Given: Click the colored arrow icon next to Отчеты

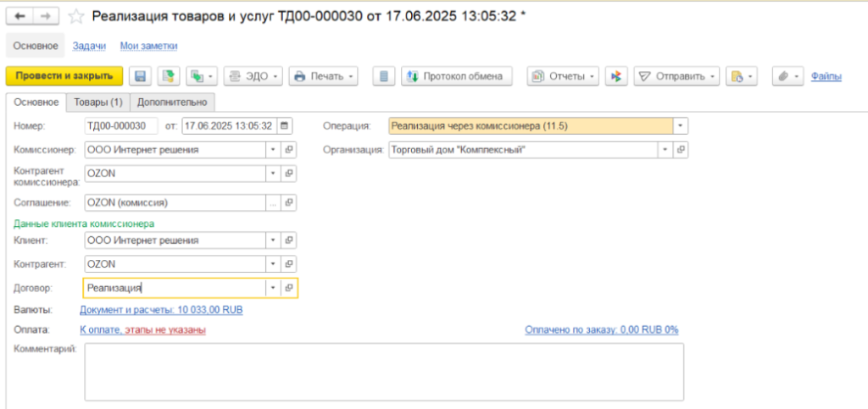Looking at the screenshot, I should pos(618,76).
